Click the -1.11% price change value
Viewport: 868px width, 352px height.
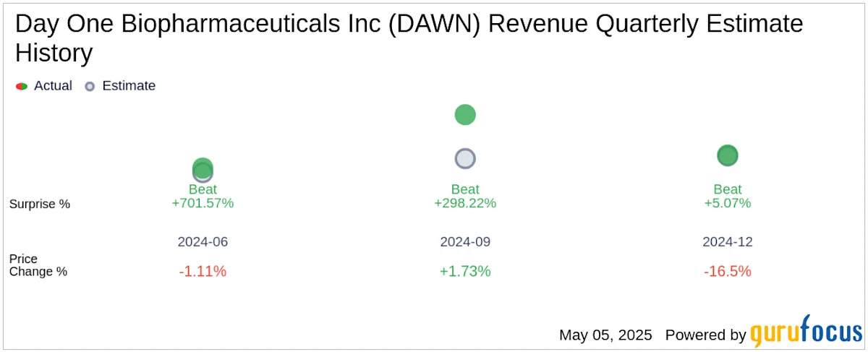[203, 272]
